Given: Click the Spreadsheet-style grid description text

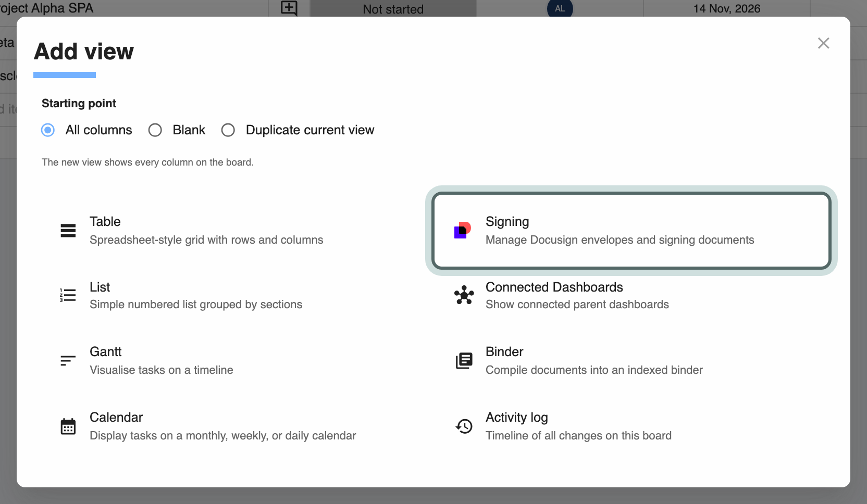Looking at the screenshot, I should pyautogui.click(x=206, y=240).
